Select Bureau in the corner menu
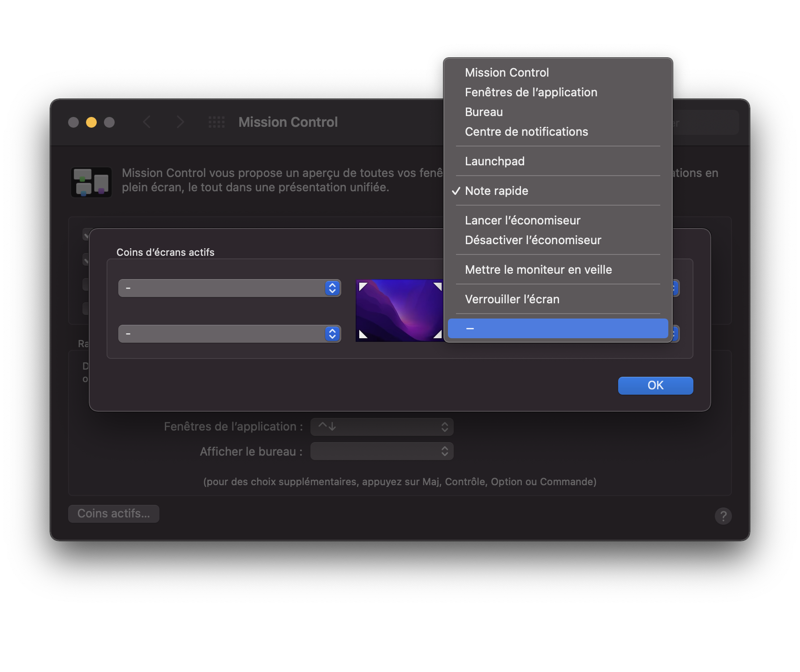Image resolution: width=800 pixels, height=672 pixels. [x=558, y=112]
